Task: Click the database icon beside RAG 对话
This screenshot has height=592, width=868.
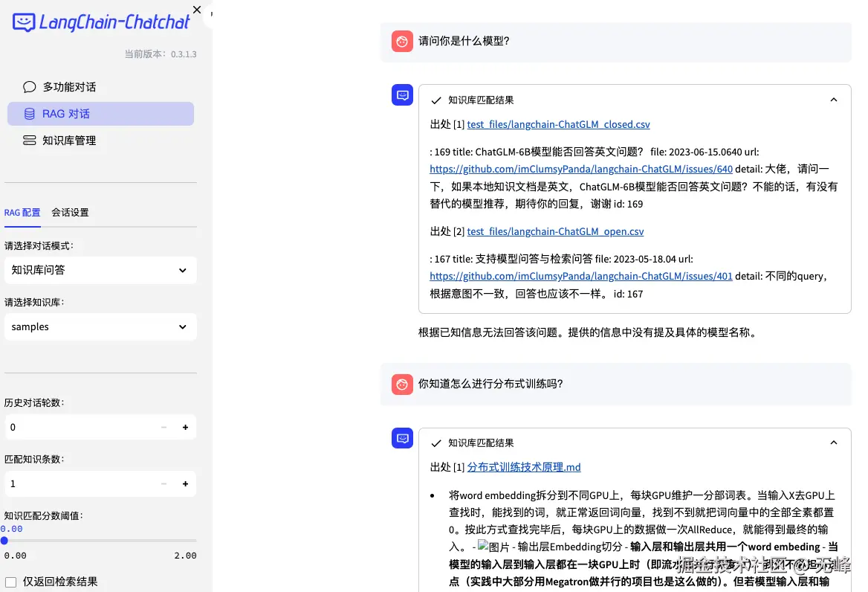Action: 29,114
